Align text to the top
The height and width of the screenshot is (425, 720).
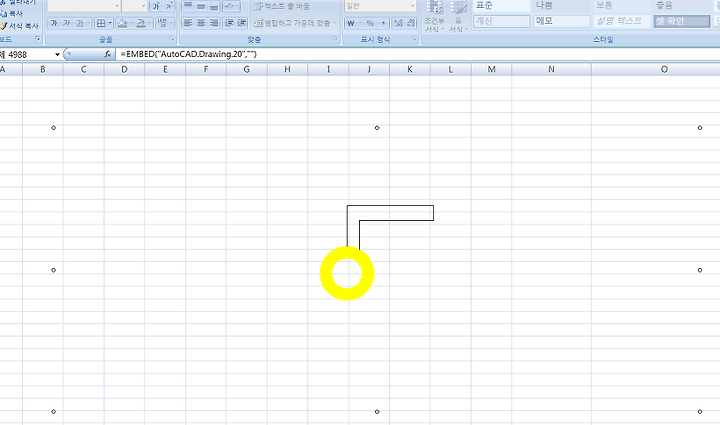188,6
